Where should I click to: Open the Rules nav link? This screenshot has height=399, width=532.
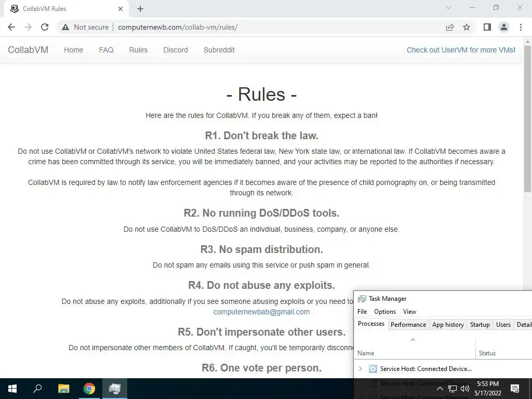tap(138, 50)
